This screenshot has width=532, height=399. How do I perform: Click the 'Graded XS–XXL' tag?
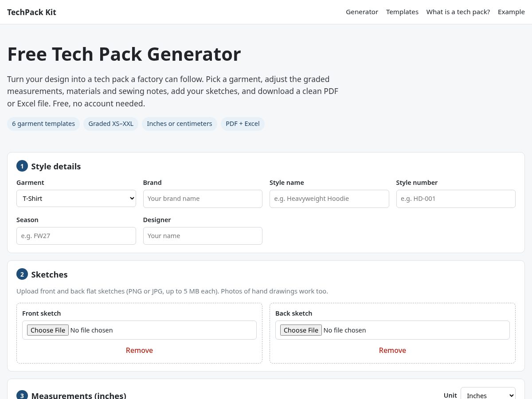111,124
